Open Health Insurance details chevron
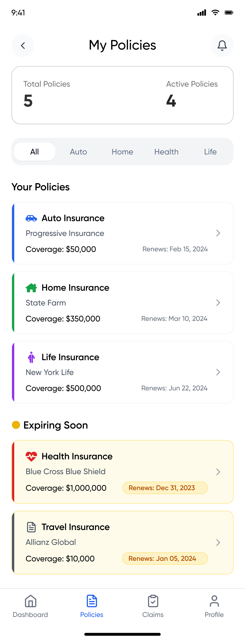245x644 pixels. pyautogui.click(x=218, y=472)
